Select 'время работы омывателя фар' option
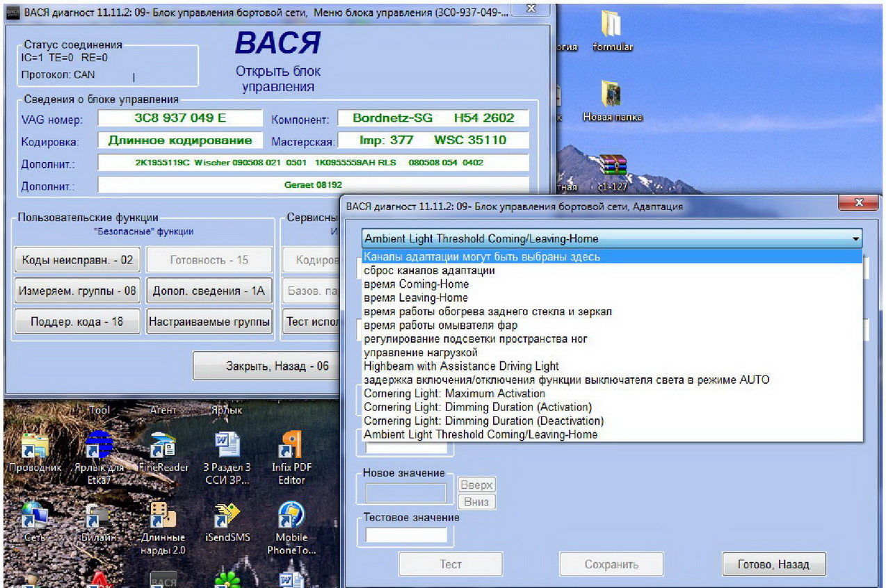Image resolution: width=886 pixels, height=588 pixels. point(612,325)
